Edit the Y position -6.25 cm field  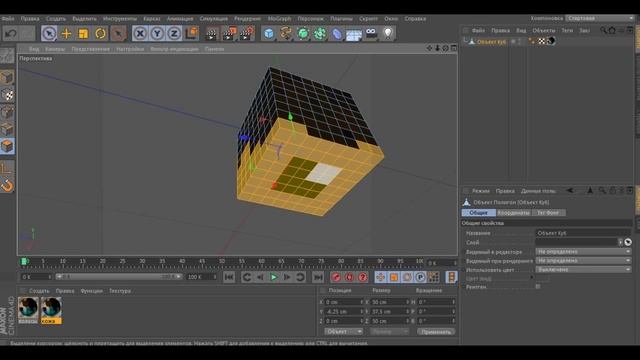tap(344, 311)
